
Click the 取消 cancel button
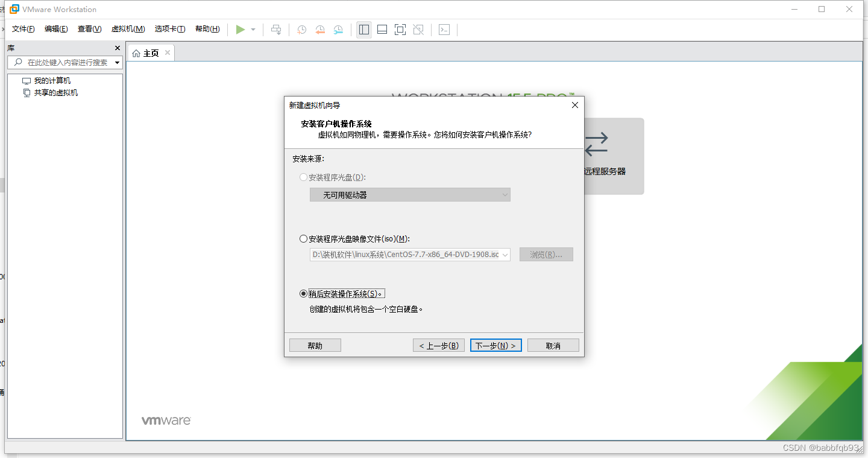tap(553, 345)
